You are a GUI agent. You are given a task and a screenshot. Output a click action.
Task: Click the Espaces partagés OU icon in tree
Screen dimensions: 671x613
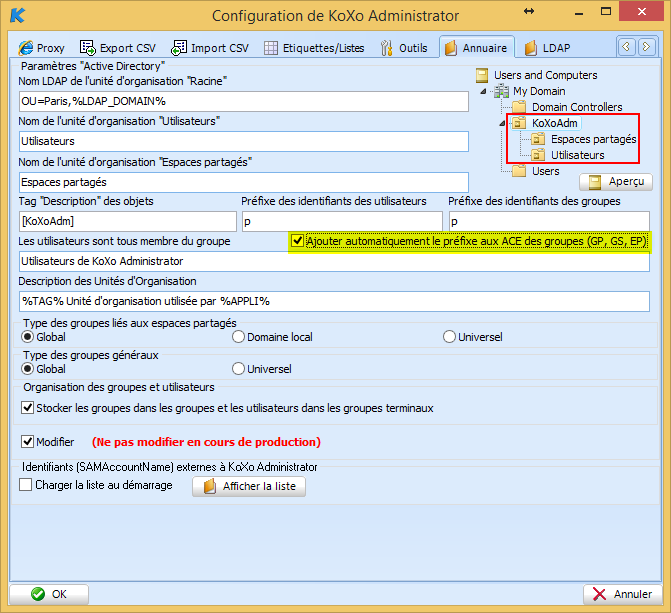(x=538, y=139)
